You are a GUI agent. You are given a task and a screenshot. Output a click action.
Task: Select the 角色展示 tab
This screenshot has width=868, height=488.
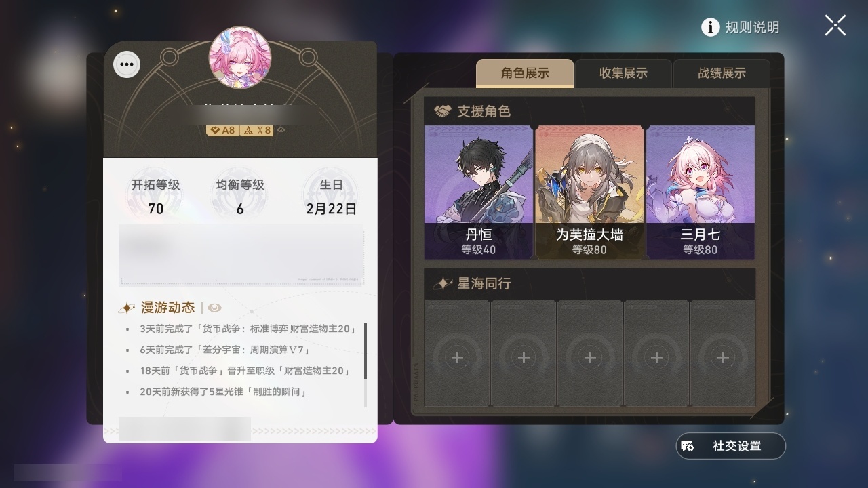525,73
